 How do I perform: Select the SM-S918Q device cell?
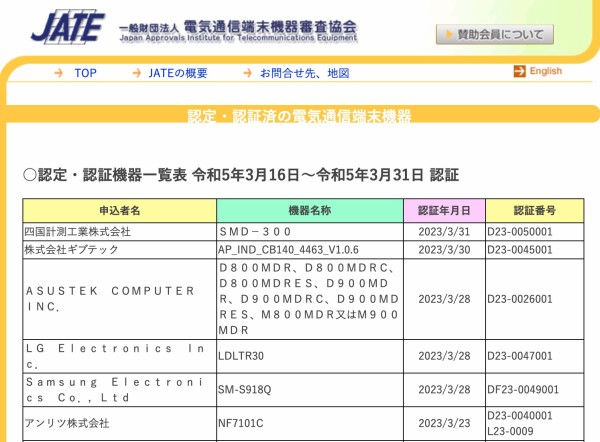(x=310, y=390)
